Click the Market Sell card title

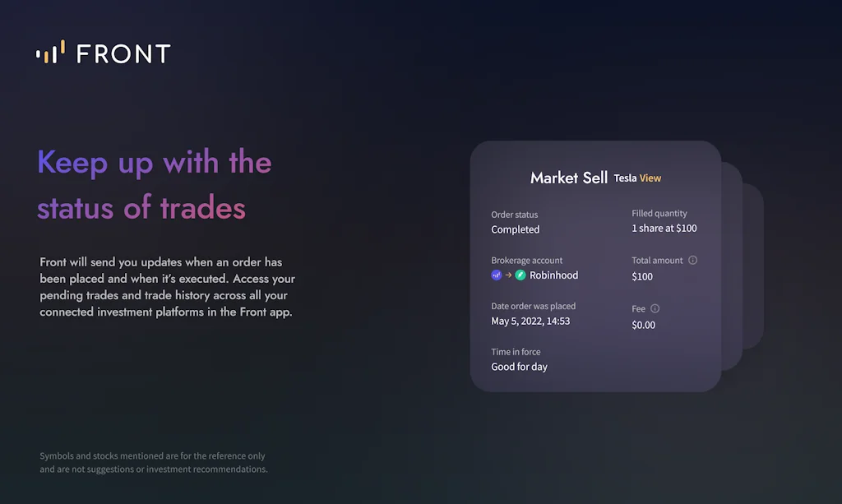tap(567, 178)
